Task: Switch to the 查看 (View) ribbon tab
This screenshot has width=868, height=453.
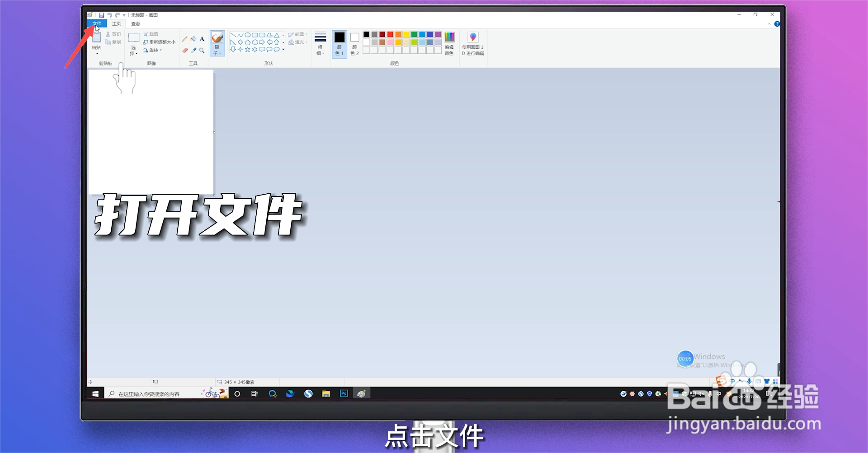Action: coord(136,23)
